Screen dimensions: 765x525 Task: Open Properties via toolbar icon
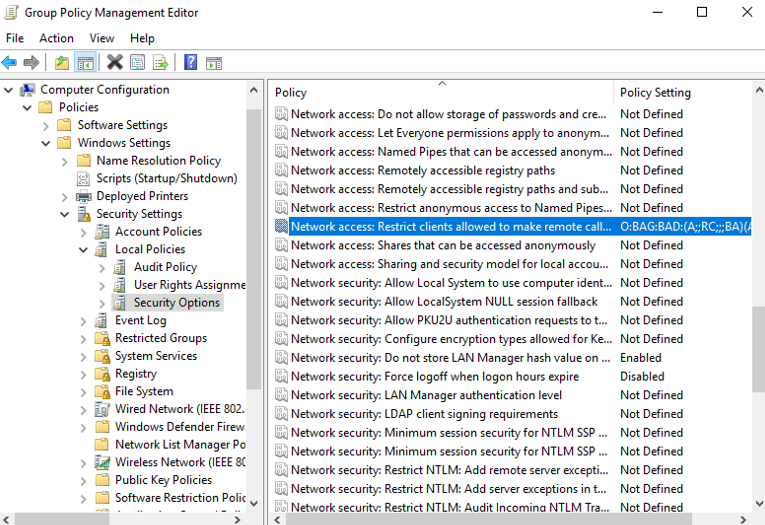click(137, 63)
